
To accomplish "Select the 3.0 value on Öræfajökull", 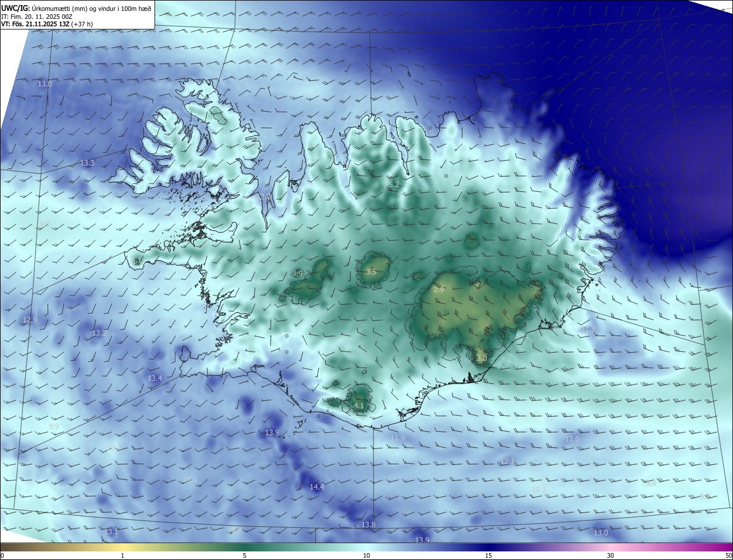I will click(481, 358).
